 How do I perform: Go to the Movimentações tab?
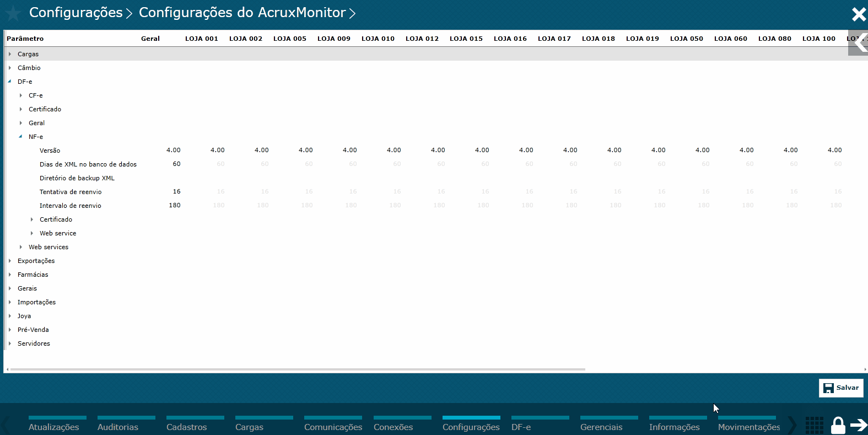(x=749, y=425)
